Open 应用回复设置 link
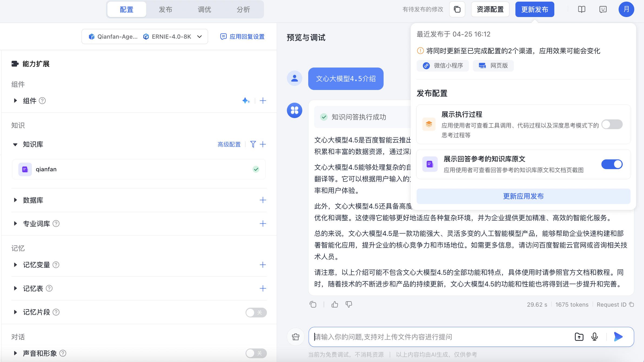This screenshot has width=644, height=362. click(242, 36)
